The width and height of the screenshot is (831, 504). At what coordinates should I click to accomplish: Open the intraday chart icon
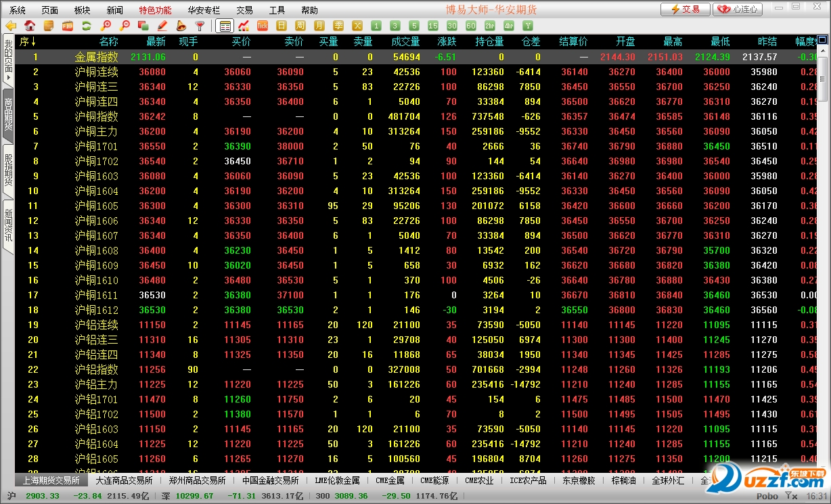point(244,26)
